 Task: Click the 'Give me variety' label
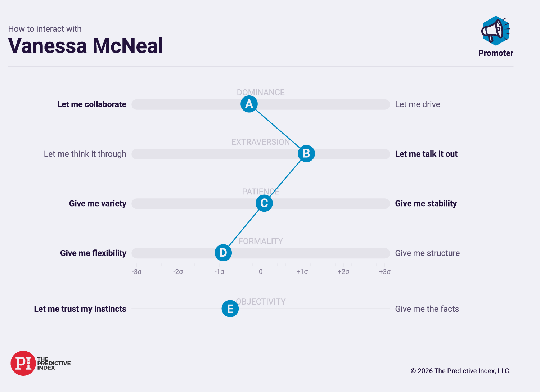pos(98,204)
